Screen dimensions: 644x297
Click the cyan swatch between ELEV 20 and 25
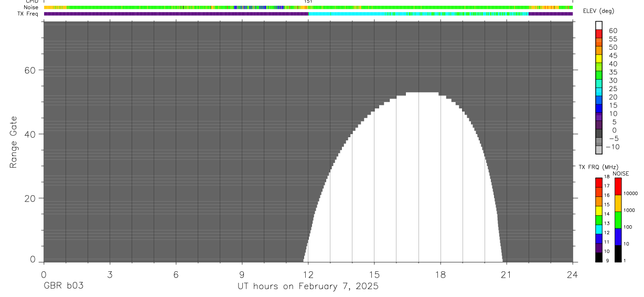[x=599, y=92]
